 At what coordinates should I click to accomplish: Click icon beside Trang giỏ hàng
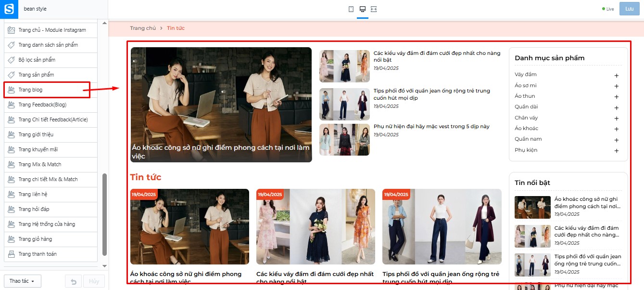[x=12, y=239]
